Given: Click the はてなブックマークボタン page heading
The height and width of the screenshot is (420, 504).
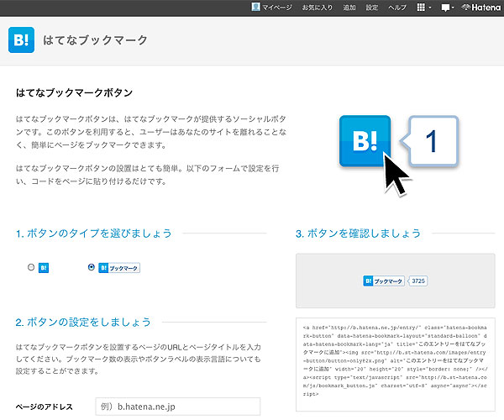Looking at the screenshot, I should tap(74, 93).
